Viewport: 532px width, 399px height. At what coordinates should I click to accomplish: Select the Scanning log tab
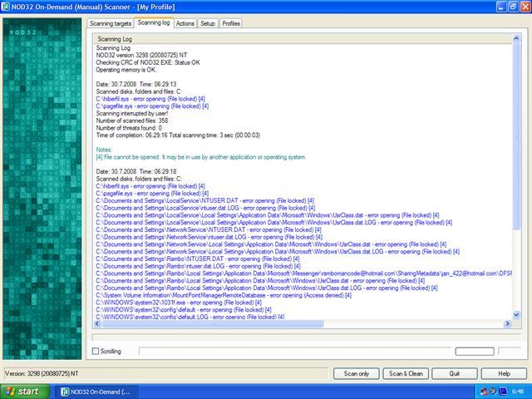click(x=154, y=22)
